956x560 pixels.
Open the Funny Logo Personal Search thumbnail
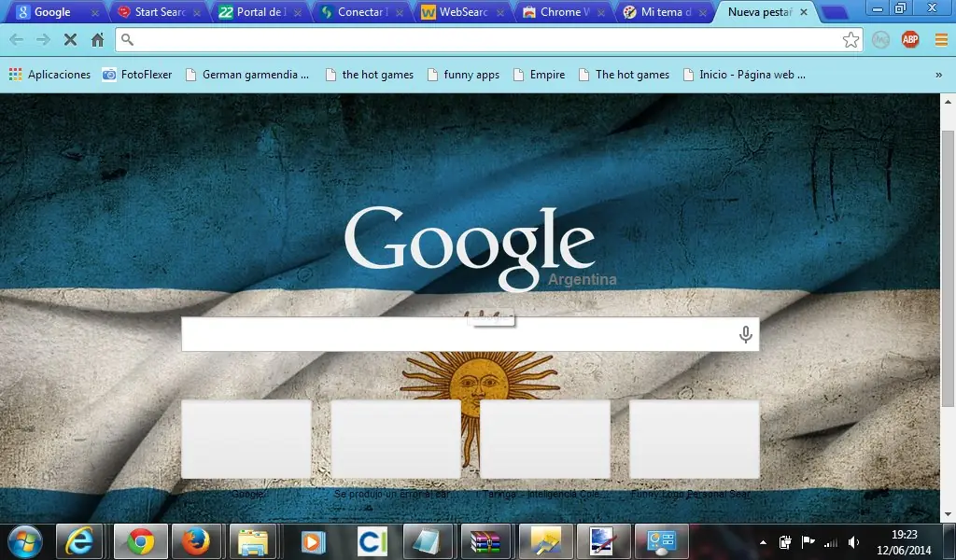(x=695, y=440)
